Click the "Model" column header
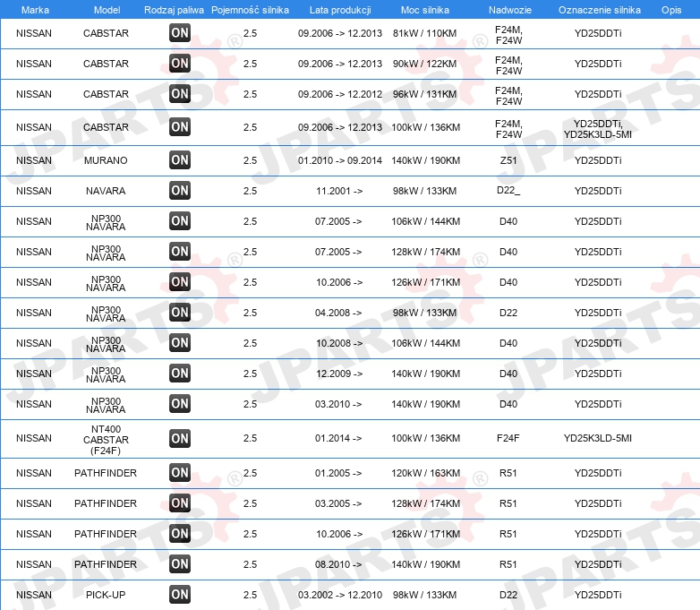This screenshot has height=610, width=700. click(x=107, y=10)
